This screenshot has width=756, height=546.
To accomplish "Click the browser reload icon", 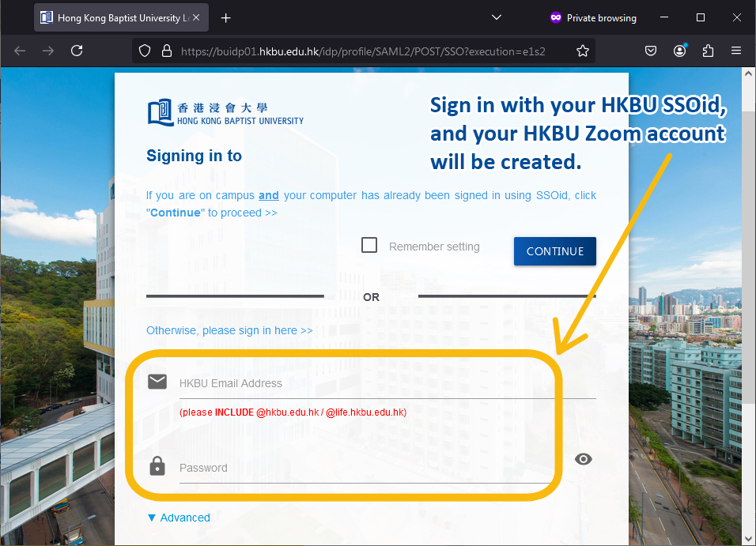I will click(77, 51).
